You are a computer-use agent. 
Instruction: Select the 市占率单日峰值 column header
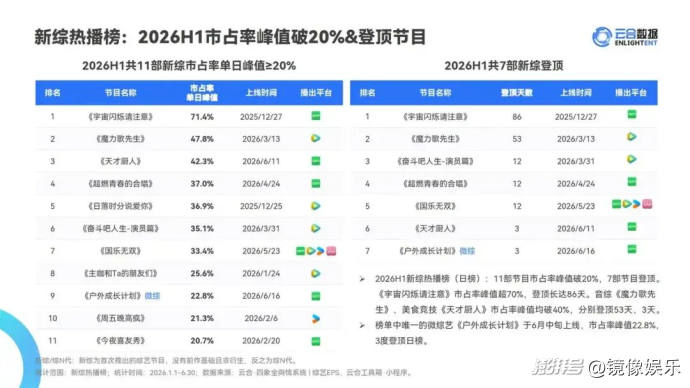pyautogui.click(x=202, y=93)
